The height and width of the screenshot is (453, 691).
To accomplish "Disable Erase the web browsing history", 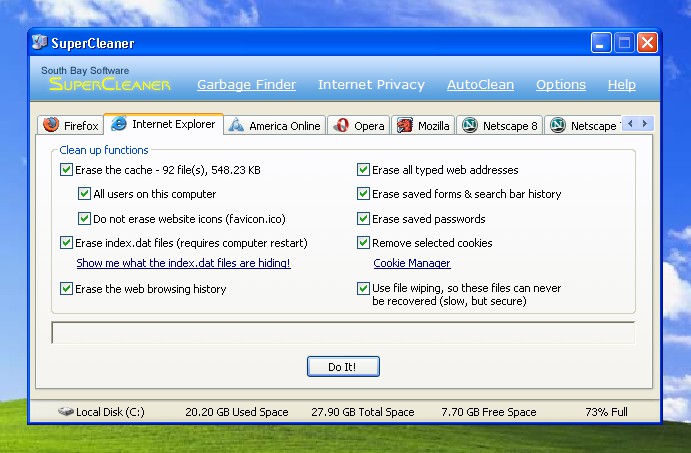I will pos(66,289).
